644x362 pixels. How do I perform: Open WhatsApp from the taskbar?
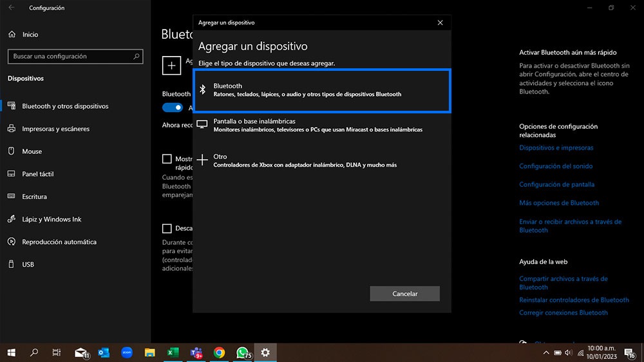point(242,352)
